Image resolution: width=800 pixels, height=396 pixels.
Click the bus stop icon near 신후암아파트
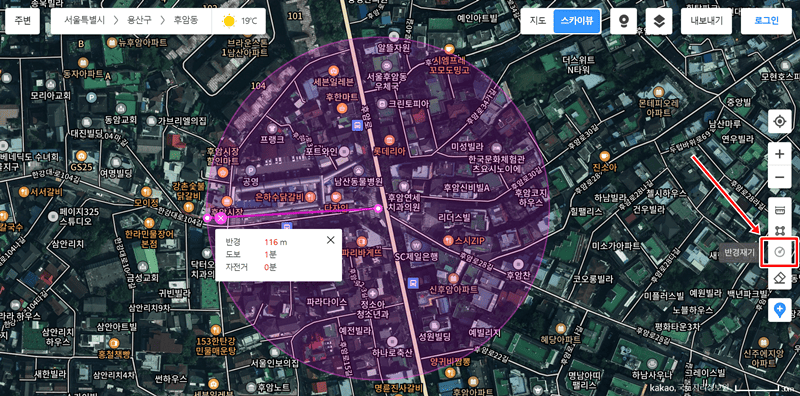414,282
